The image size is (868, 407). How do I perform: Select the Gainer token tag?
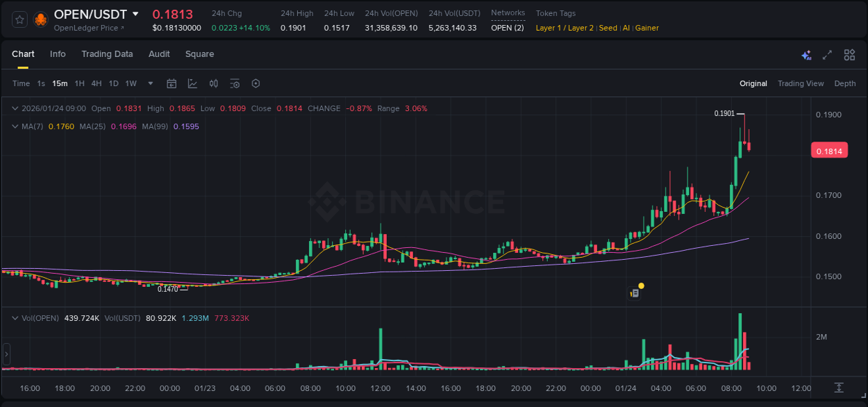click(646, 28)
